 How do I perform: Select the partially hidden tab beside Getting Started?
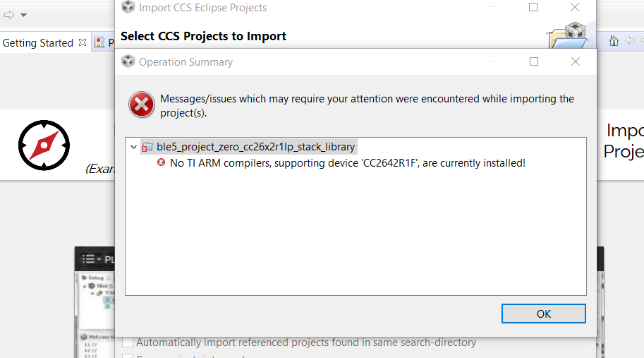tap(103, 43)
